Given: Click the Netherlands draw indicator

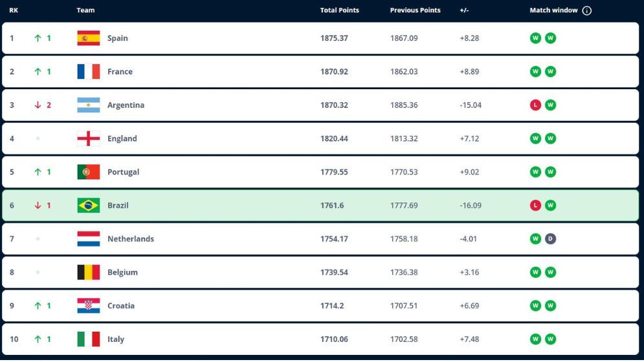Looking at the screenshot, I should click(550, 239).
